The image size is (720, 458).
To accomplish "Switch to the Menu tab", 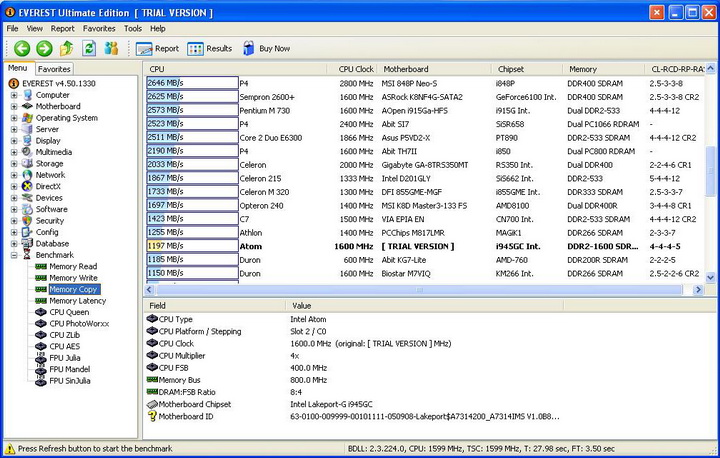I will pos(18,68).
